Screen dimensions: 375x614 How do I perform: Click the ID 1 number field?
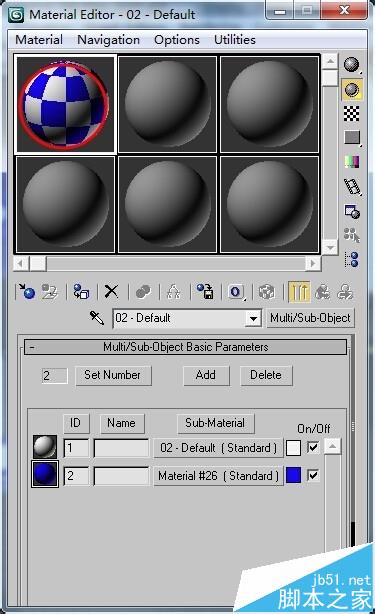coord(76,448)
